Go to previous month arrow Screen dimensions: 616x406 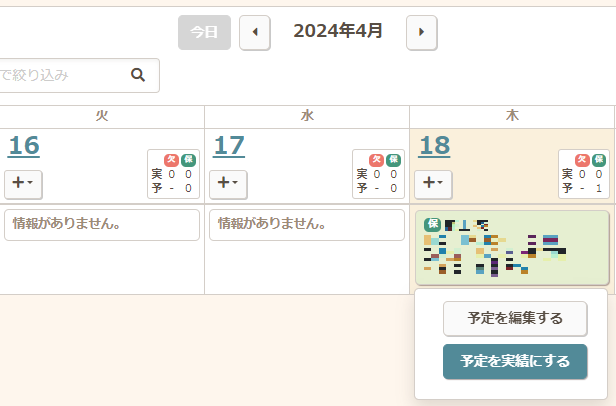pos(254,32)
